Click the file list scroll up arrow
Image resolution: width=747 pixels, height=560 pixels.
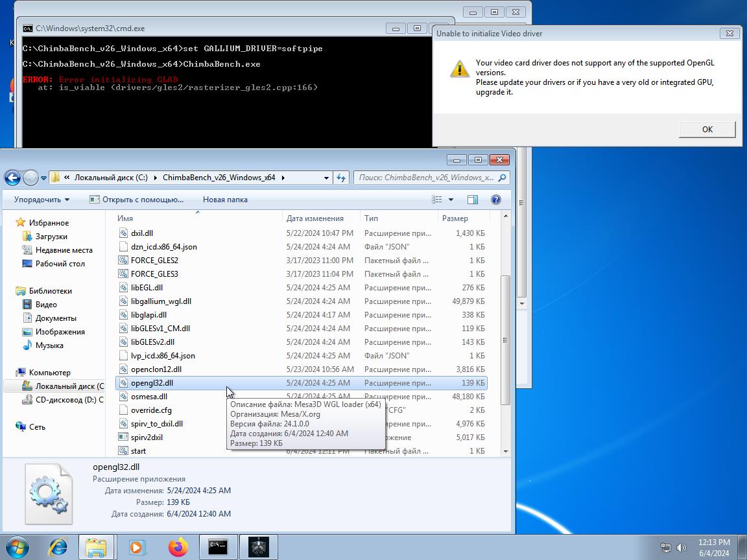506,216
